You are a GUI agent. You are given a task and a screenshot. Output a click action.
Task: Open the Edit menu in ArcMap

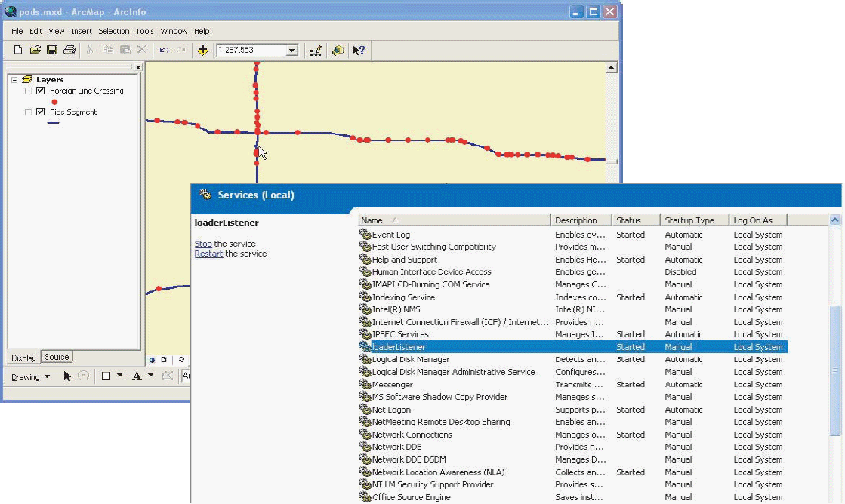point(35,31)
